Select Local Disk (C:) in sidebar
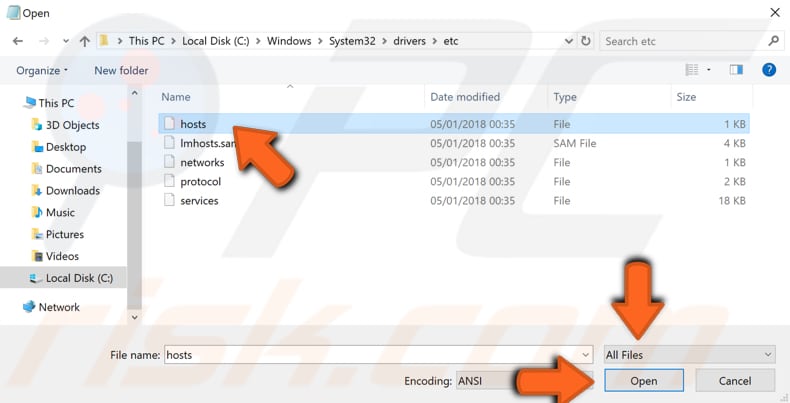The width and height of the screenshot is (790, 403). pyautogui.click(x=79, y=278)
